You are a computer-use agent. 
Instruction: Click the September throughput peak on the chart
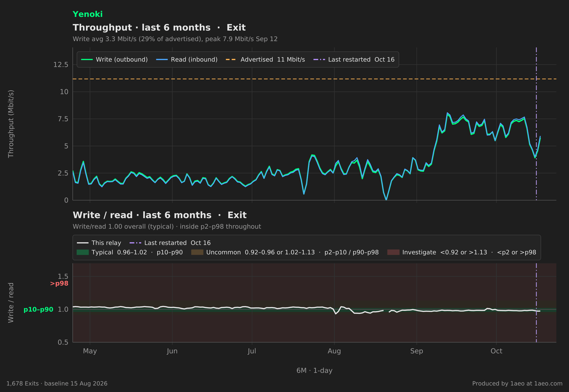(x=447, y=113)
